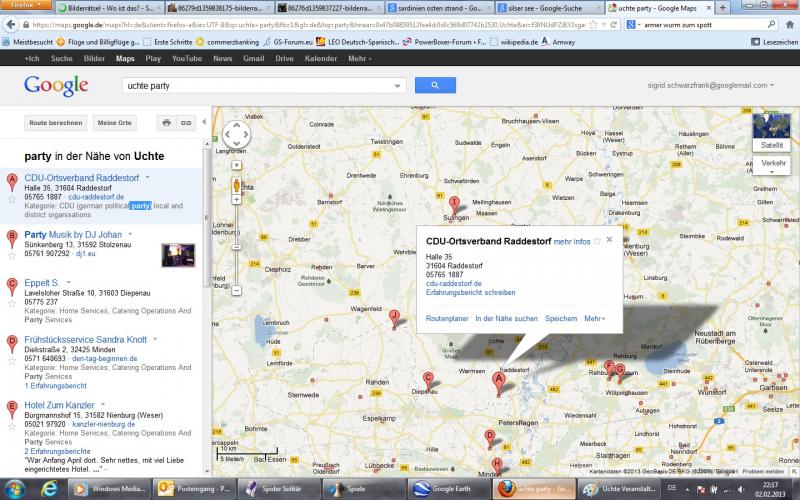
Task: Zoom in with the plus button
Action: (x=236, y=199)
